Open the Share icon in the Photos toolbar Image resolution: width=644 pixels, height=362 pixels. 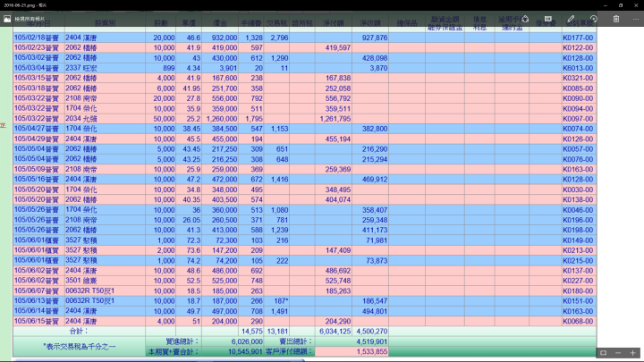pyautogui.click(x=525, y=19)
